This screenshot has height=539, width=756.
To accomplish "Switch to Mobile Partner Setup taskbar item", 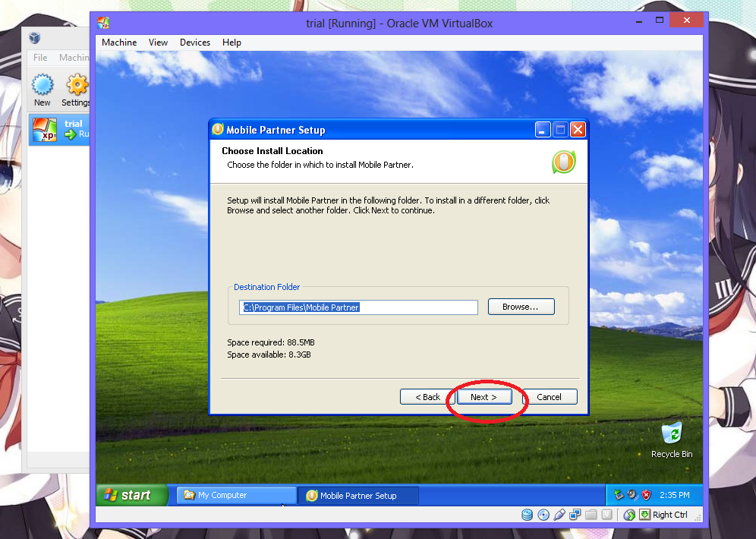I will pos(358,495).
